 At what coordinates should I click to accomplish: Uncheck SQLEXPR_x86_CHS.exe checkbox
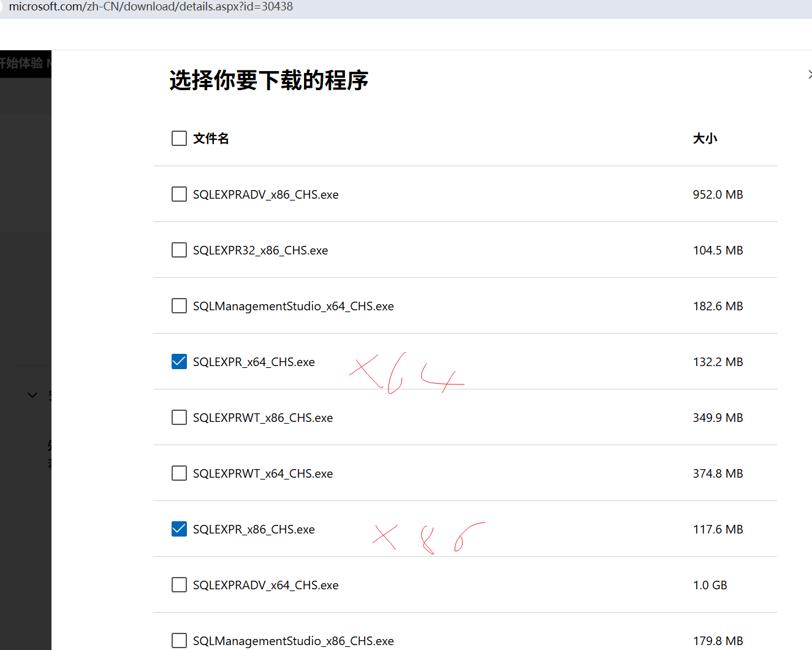click(179, 529)
